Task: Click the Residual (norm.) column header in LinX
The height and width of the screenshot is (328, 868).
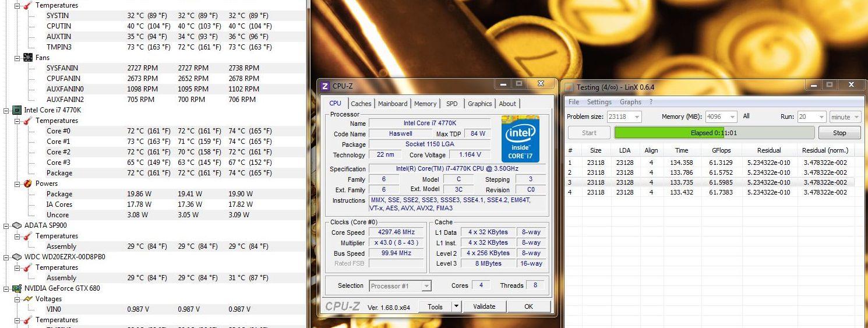Action: click(x=825, y=150)
